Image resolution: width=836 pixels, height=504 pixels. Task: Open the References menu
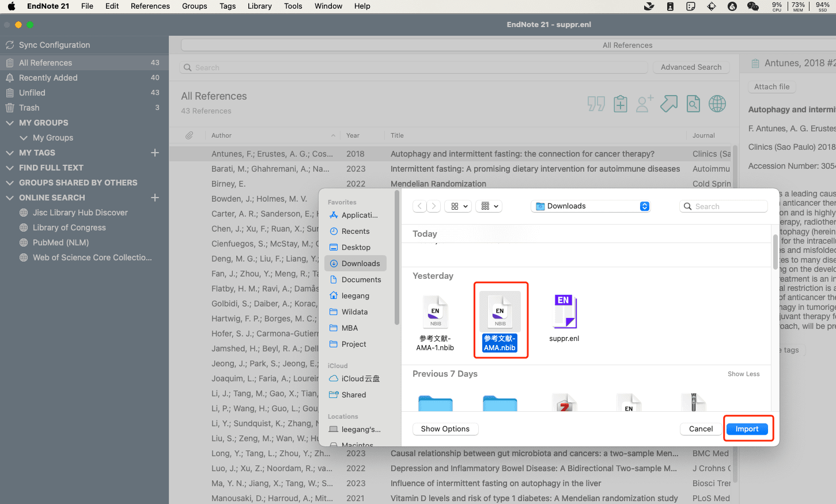tap(150, 6)
